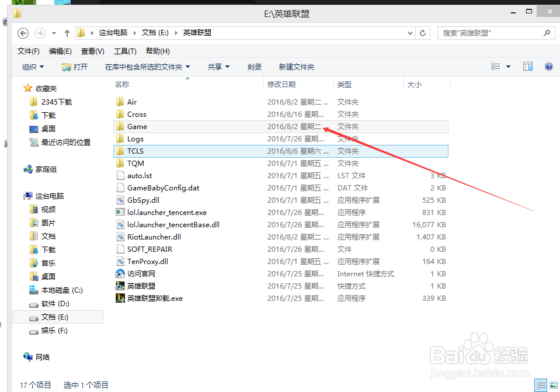Go up to the parent folder
Screen dimensions: 560x392
[x=67, y=33]
